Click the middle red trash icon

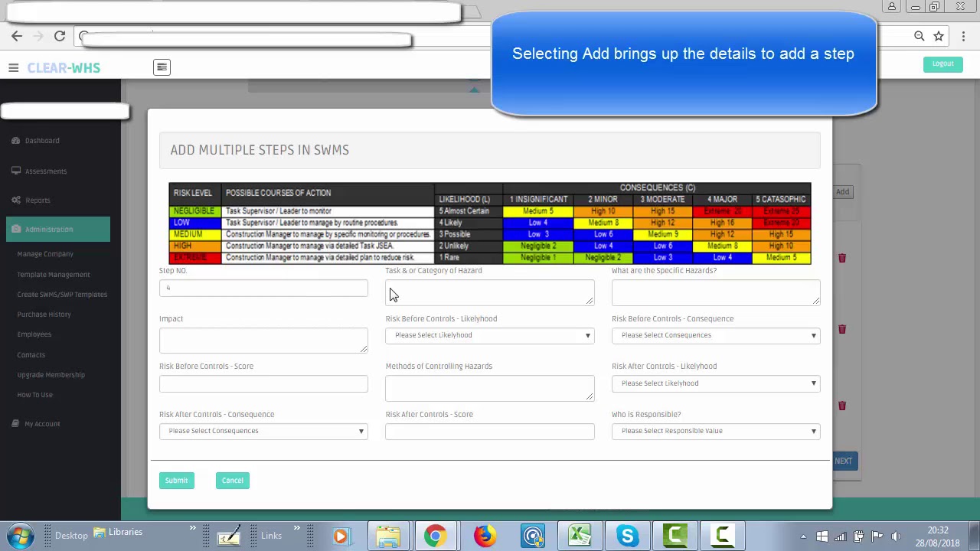click(841, 329)
